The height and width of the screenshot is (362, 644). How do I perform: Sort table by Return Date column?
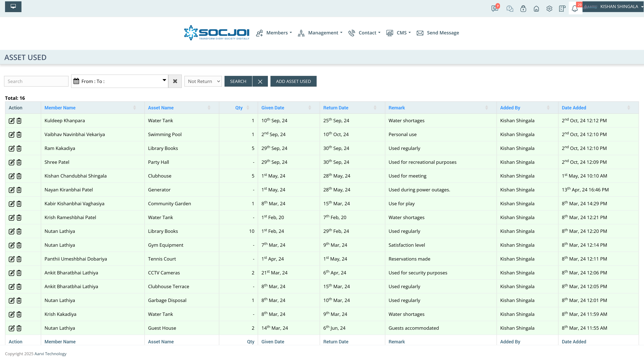352,108
